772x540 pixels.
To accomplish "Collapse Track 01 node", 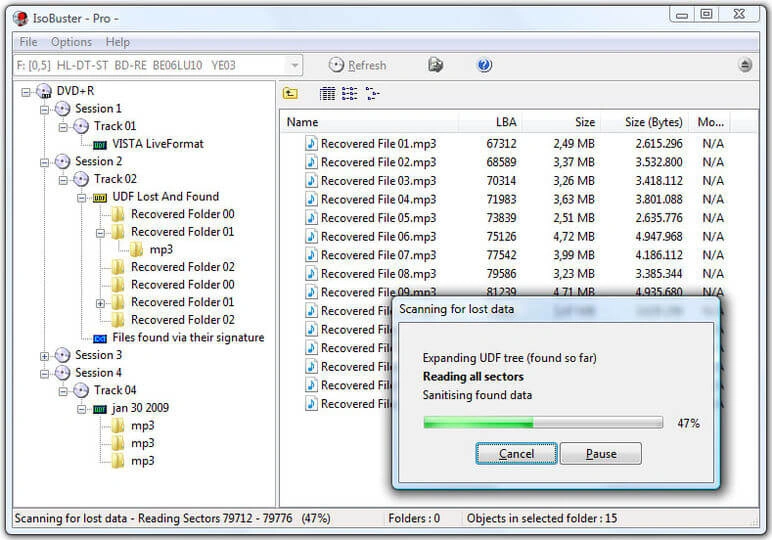I will [x=63, y=127].
